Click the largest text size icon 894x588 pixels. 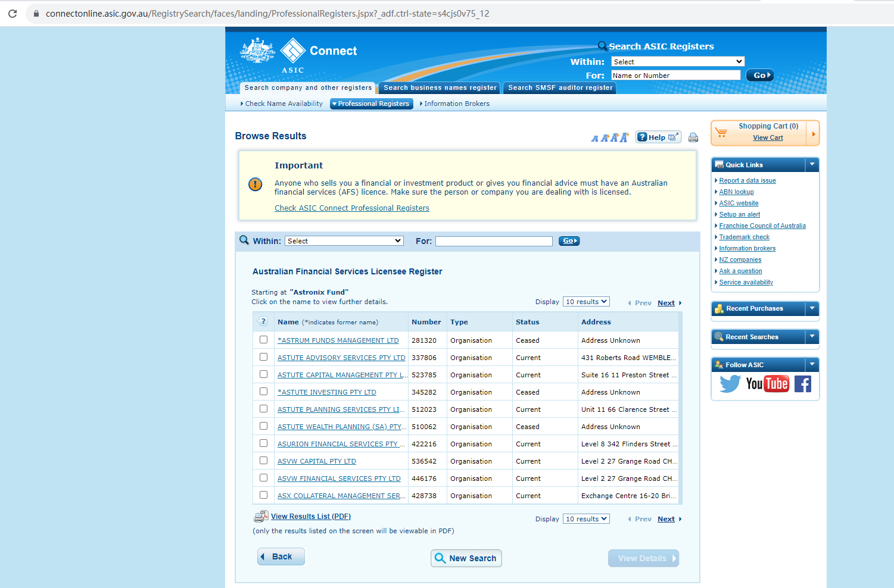tap(624, 137)
